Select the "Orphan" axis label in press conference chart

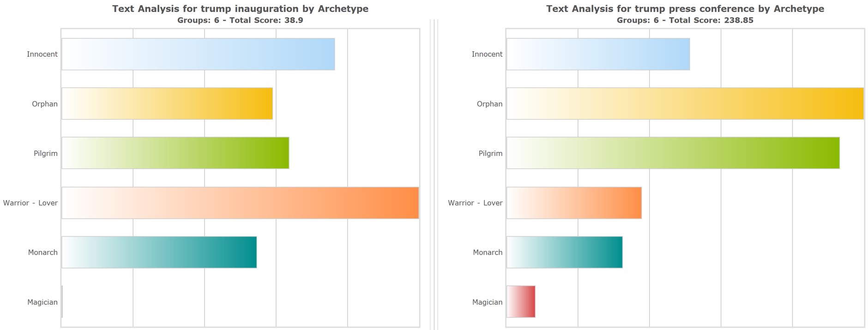(490, 104)
